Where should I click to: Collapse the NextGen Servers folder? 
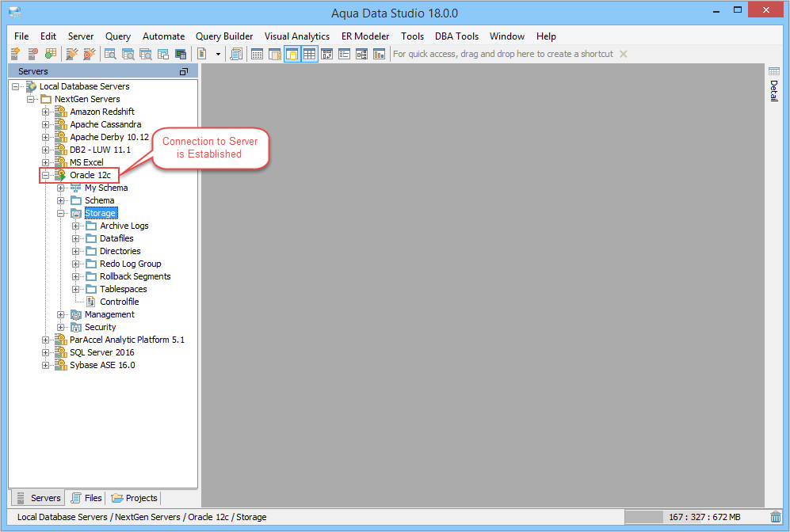[31, 99]
